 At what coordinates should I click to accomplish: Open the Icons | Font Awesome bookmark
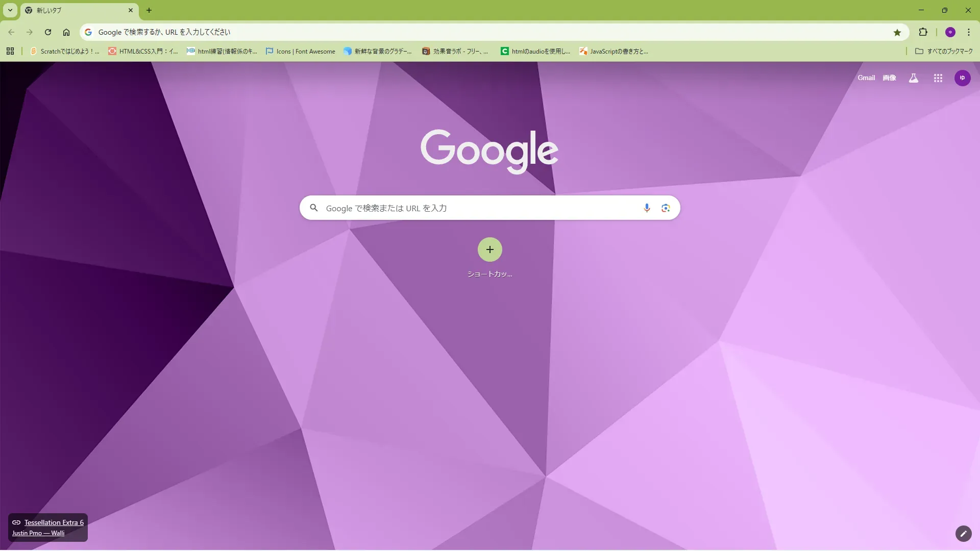(301, 51)
